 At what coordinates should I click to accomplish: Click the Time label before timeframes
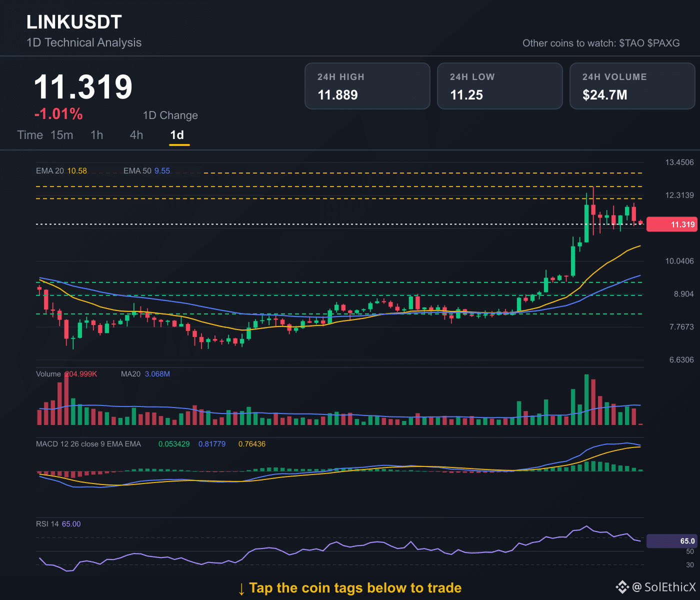pos(30,135)
